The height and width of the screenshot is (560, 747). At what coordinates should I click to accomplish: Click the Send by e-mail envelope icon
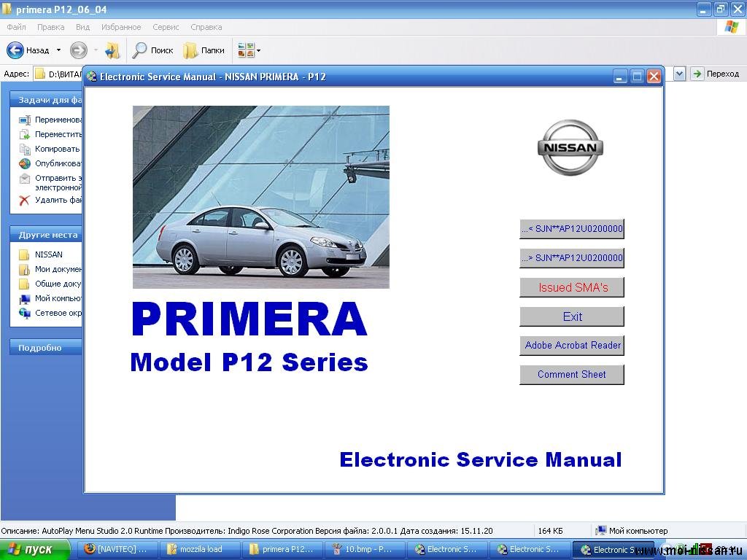point(25,179)
